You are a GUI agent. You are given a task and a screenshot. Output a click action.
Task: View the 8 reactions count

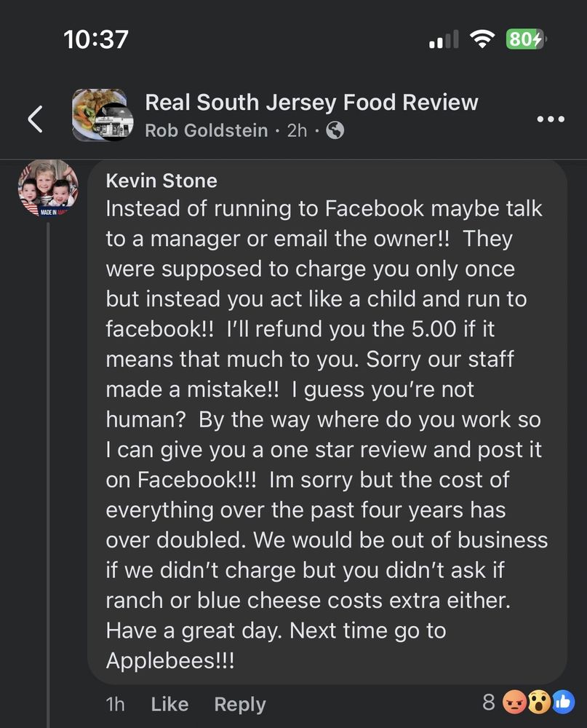point(489,703)
